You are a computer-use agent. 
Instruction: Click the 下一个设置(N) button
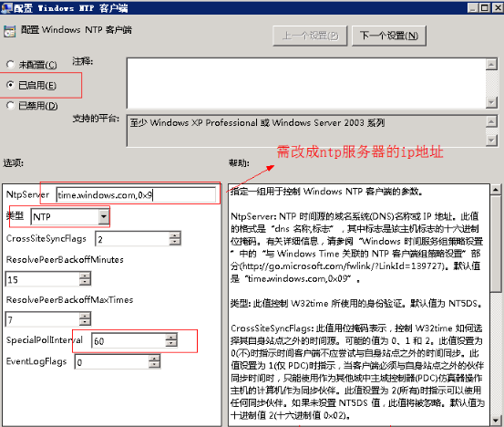pos(389,36)
